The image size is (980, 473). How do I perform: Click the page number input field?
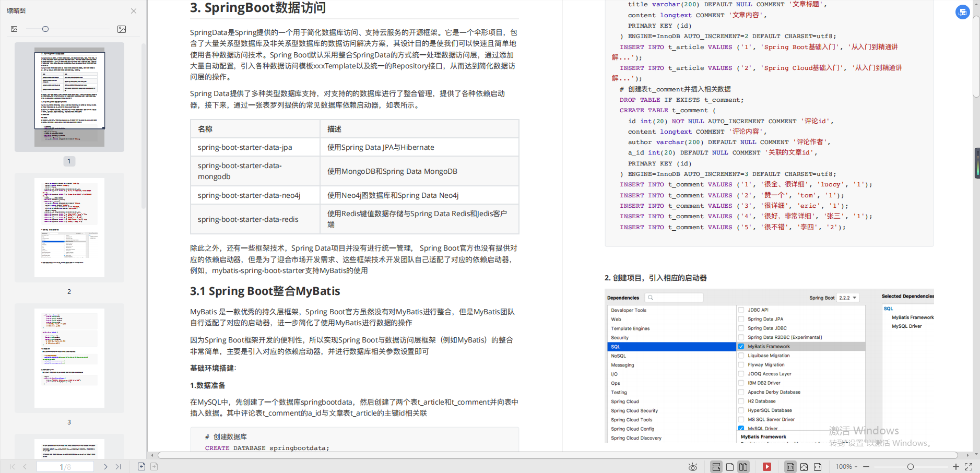65,467
